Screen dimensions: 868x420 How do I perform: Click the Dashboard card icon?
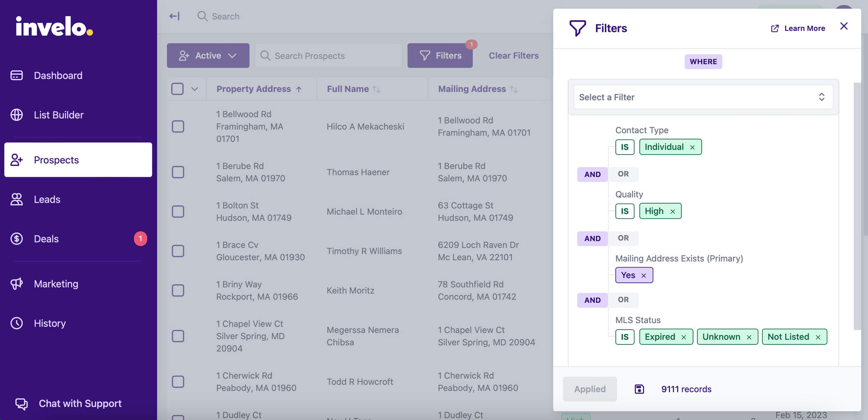(x=16, y=76)
